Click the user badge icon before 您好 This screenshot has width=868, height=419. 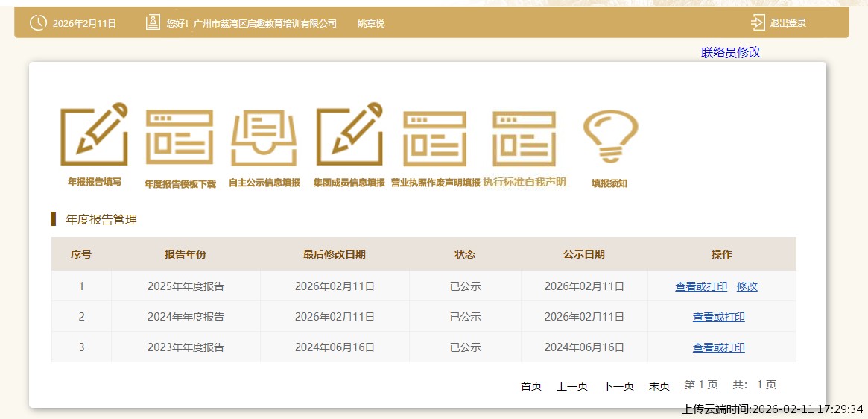pyautogui.click(x=153, y=23)
